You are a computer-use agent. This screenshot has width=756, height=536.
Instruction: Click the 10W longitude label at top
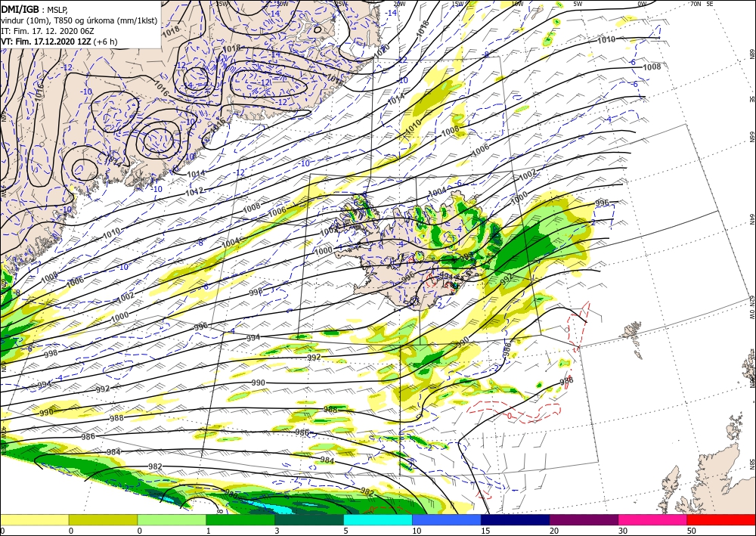pos(517,4)
